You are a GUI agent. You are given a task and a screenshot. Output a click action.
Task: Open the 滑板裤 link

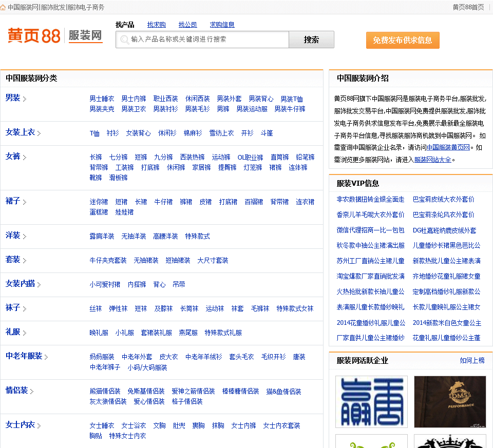(118, 178)
